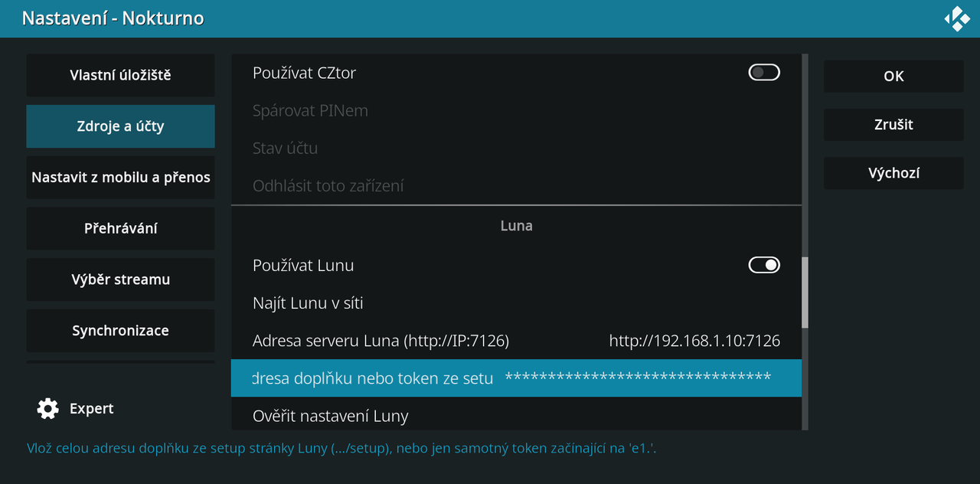Click the greyed-out Odhlásit toto zařízení item
Screen dimensions: 980x484
[516, 185]
